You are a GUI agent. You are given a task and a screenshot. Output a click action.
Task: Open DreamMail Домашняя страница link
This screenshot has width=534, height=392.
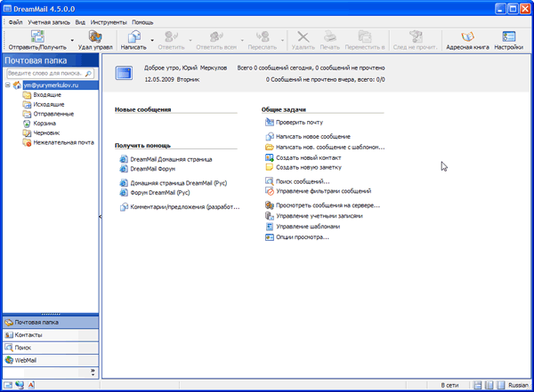pyautogui.click(x=171, y=159)
